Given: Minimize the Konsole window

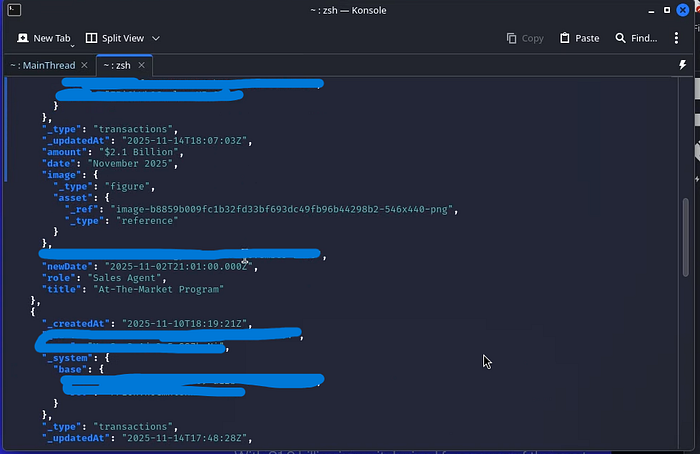Looking at the screenshot, I should click(651, 10).
